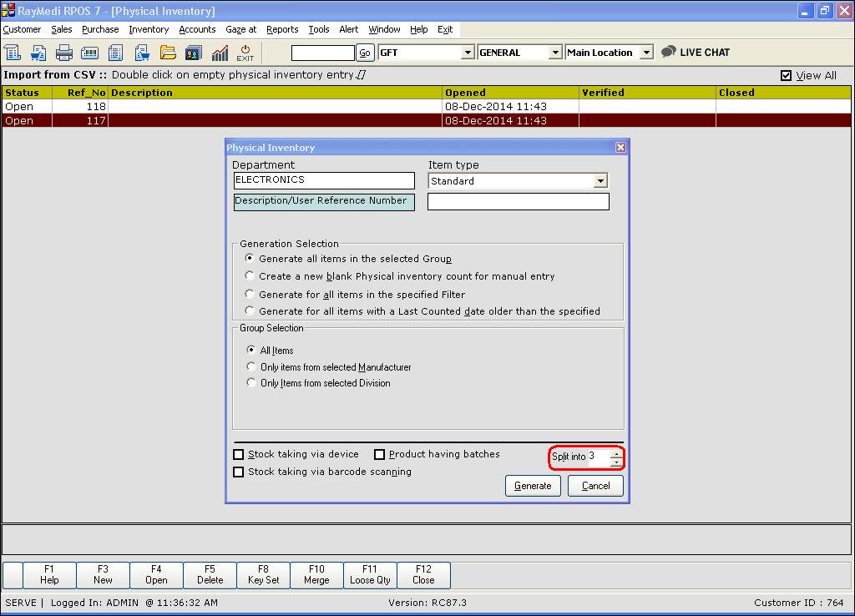
Task: Click the Cancel button in dialog
Action: coord(595,486)
